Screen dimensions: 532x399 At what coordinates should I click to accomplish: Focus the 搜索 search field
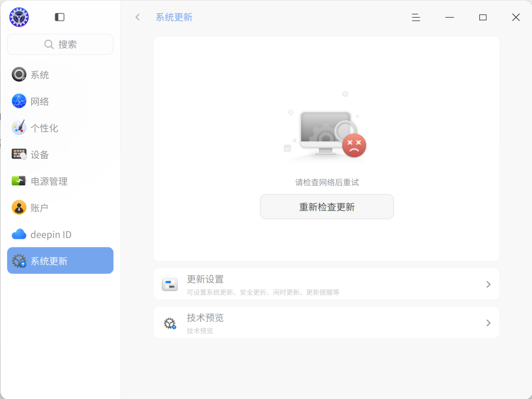click(x=60, y=44)
